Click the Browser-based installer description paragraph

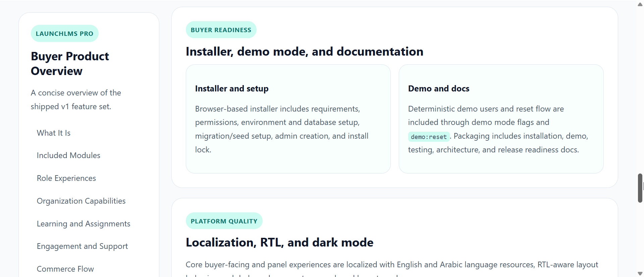coord(282,129)
